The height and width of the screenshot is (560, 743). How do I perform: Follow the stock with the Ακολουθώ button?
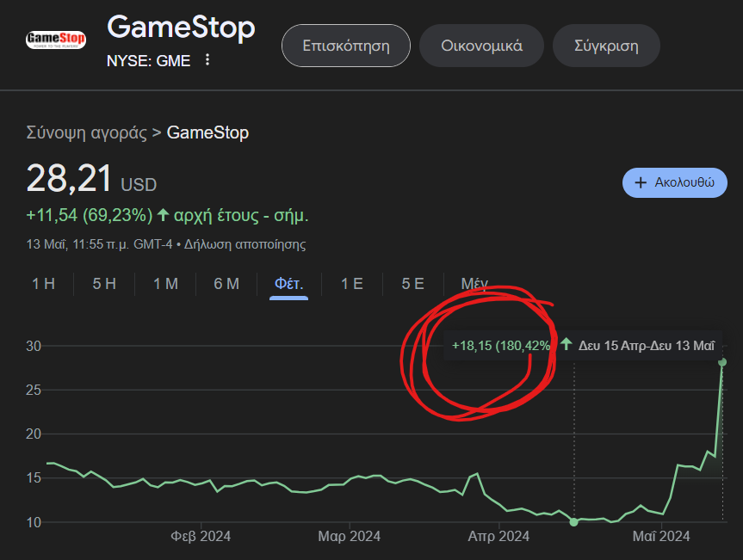pos(675,182)
